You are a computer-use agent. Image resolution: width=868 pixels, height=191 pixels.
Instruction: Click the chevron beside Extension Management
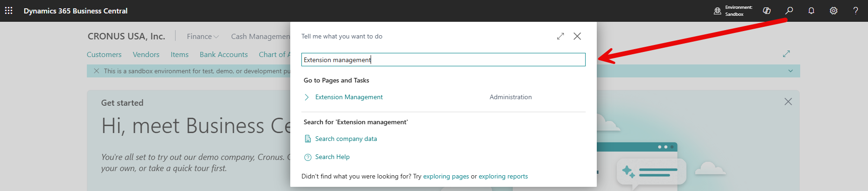[x=307, y=97]
